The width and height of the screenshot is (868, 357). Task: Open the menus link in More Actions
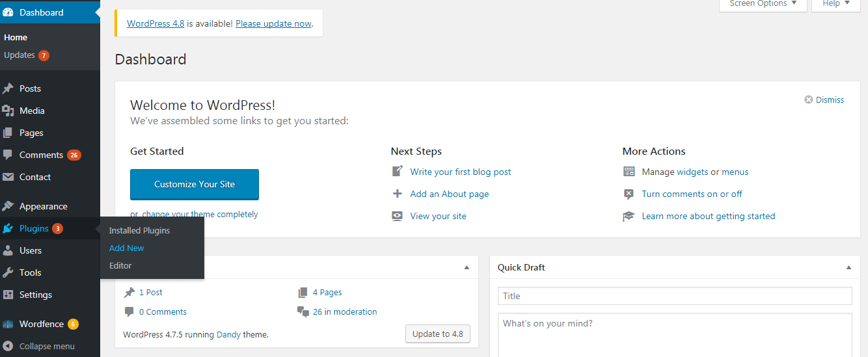735,172
